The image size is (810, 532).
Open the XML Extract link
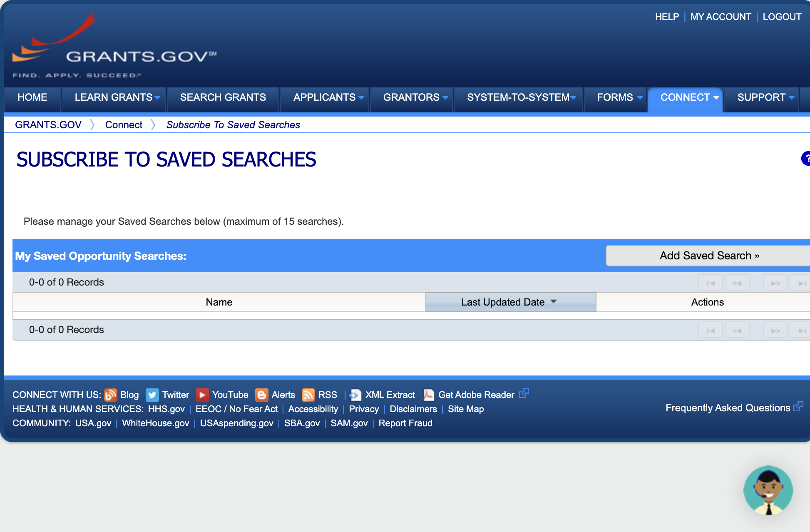point(390,395)
